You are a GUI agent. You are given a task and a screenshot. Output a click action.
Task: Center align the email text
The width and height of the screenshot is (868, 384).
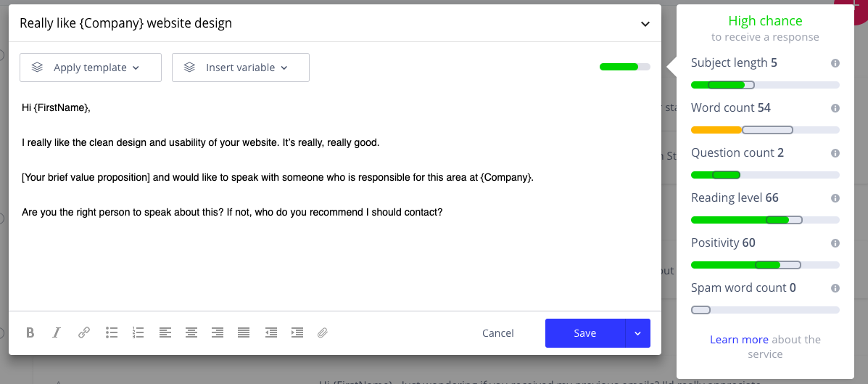coord(191,333)
